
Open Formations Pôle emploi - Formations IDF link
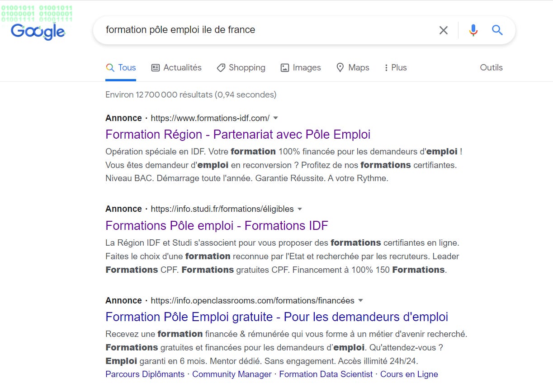pos(217,225)
